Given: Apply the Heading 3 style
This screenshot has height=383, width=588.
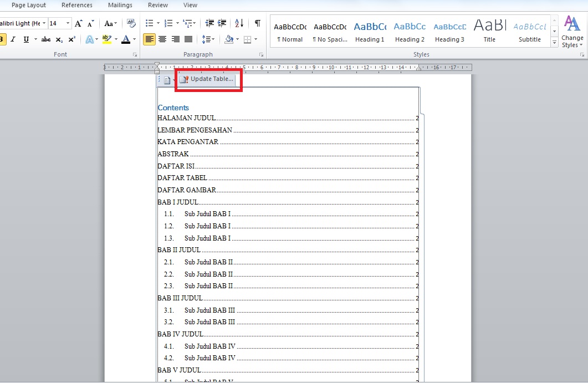Looking at the screenshot, I should pos(449,32).
